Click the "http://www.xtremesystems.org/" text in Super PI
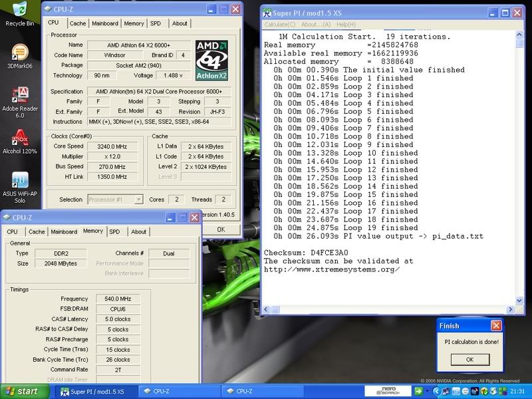This screenshot has height=399, width=532. coord(332,270)
